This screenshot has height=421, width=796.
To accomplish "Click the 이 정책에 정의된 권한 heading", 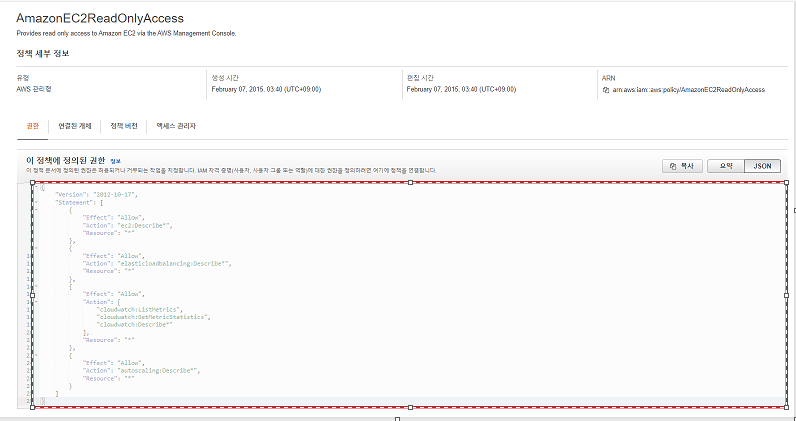I will [x=66, y=160].
